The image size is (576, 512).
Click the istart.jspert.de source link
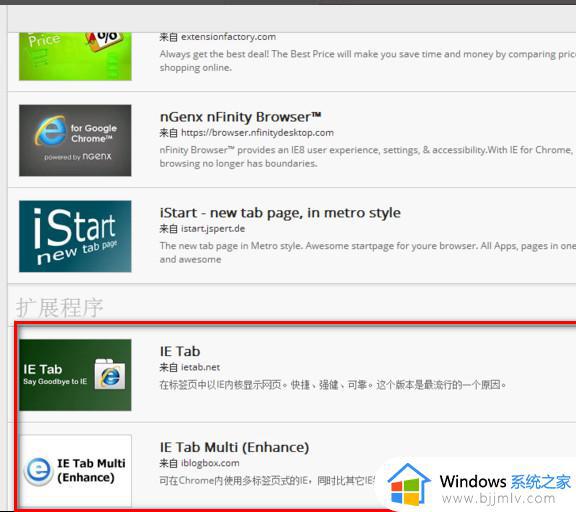[213, 229]
